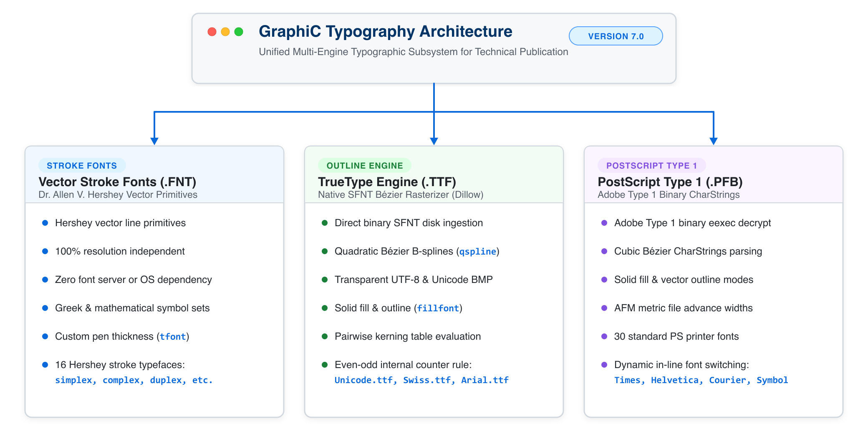Click the Courier font name
The width and height of the screenshot is (868, 434).
[727, 380]
